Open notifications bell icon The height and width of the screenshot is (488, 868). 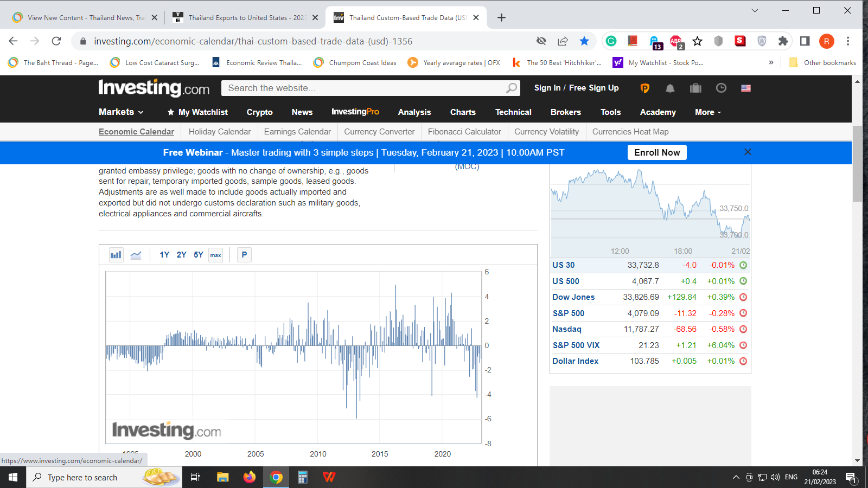click(x=670, y=88)
